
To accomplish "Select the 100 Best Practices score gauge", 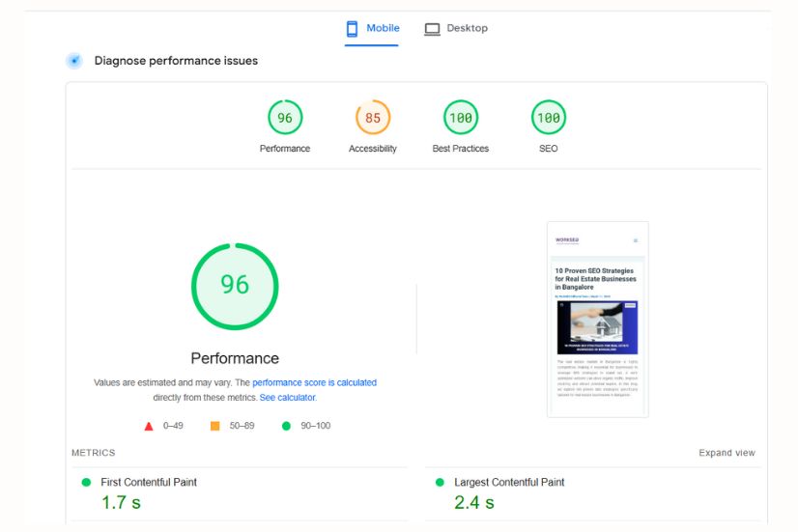I will 461,118.
